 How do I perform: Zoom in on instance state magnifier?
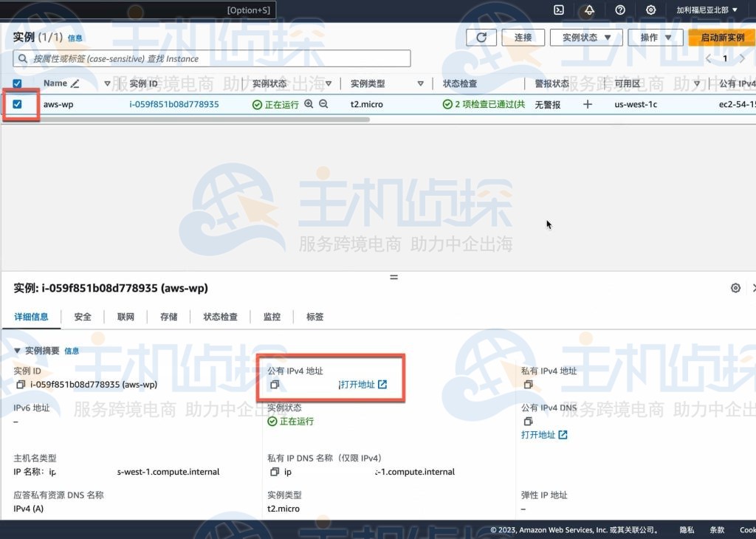click(x=309, y=104)
